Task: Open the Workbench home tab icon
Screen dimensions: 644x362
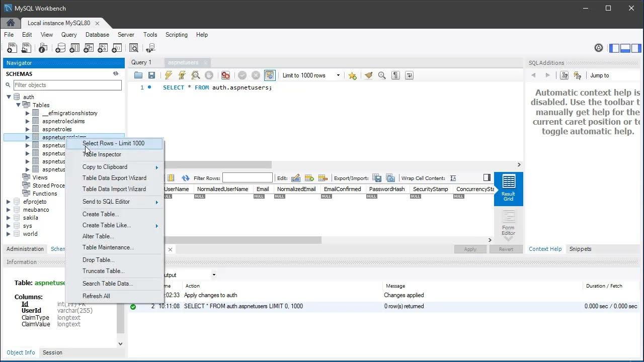Action: tap(11, 23)
